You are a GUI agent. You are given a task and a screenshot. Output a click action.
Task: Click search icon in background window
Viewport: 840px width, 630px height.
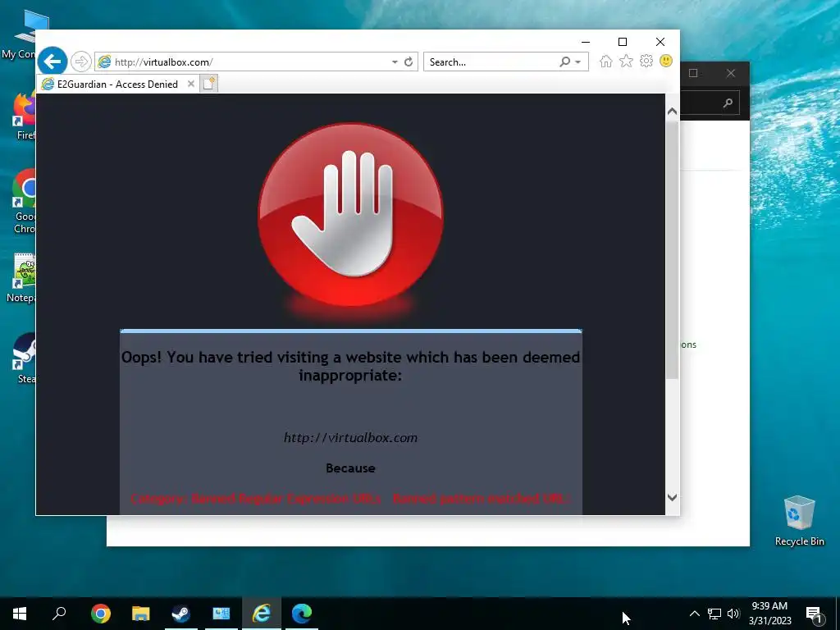[x=728, y=103]
